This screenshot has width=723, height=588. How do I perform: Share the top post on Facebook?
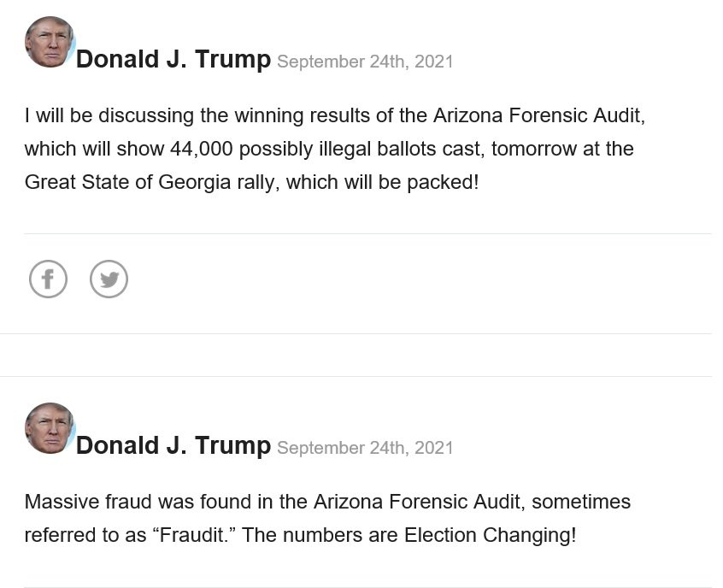(x=48, y=279)
